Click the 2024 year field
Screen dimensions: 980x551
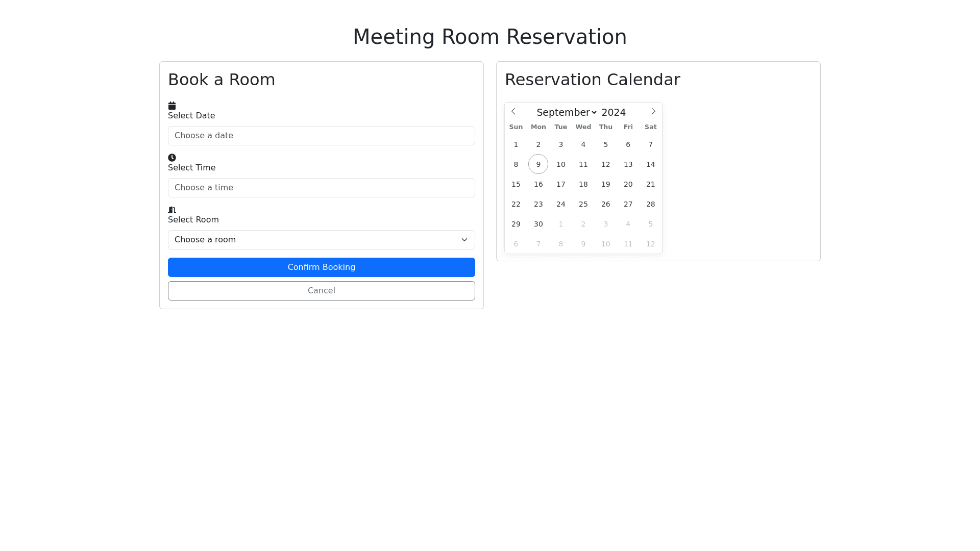coord(614,112)
